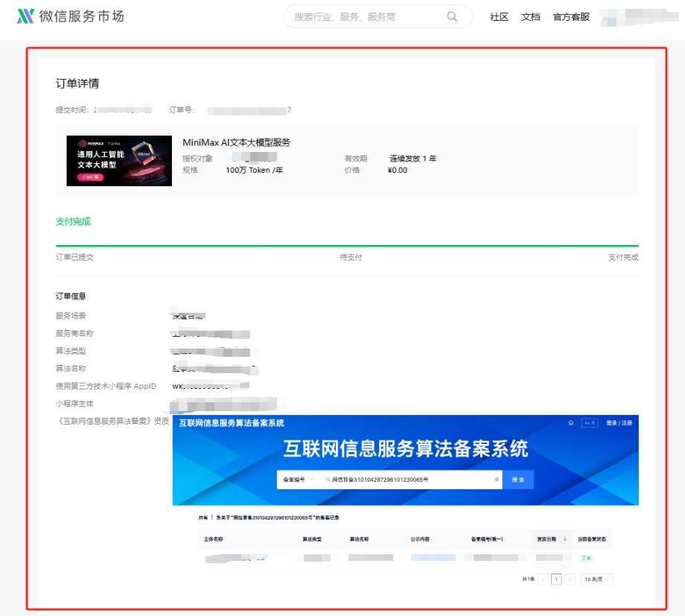This screenshot has width=685, height=616.
Task: Click the 使用第三方技术小程序 AppID label
Action: 106,386
